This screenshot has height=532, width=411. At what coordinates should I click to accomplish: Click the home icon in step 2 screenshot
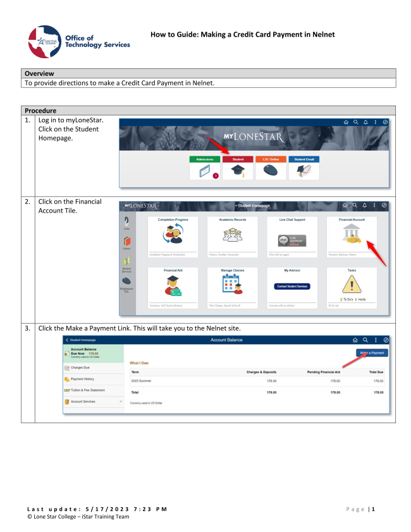345,205
